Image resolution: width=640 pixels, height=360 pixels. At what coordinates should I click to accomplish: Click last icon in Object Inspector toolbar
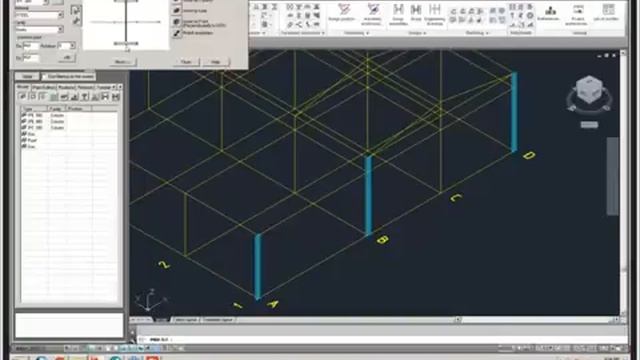[116, 97]
